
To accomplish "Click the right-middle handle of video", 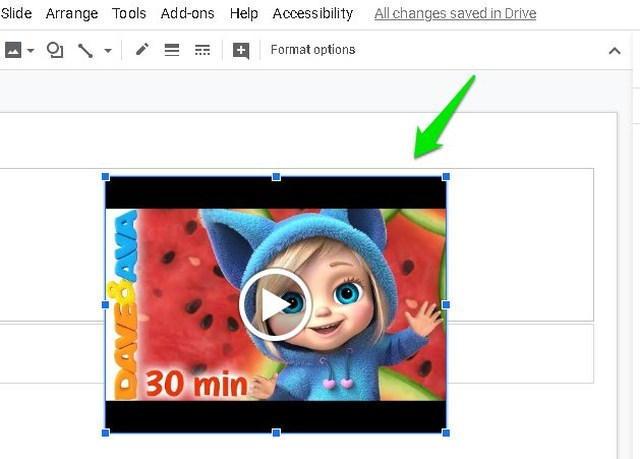I will click(446, 305).
